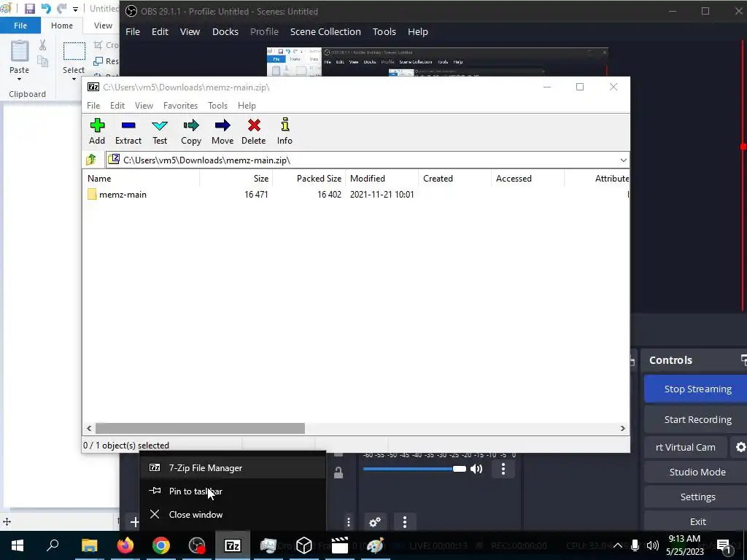Open Google Chrome from the taskbar
The width and height of the screenshot is (747, 560).
(x=161, y=545)
